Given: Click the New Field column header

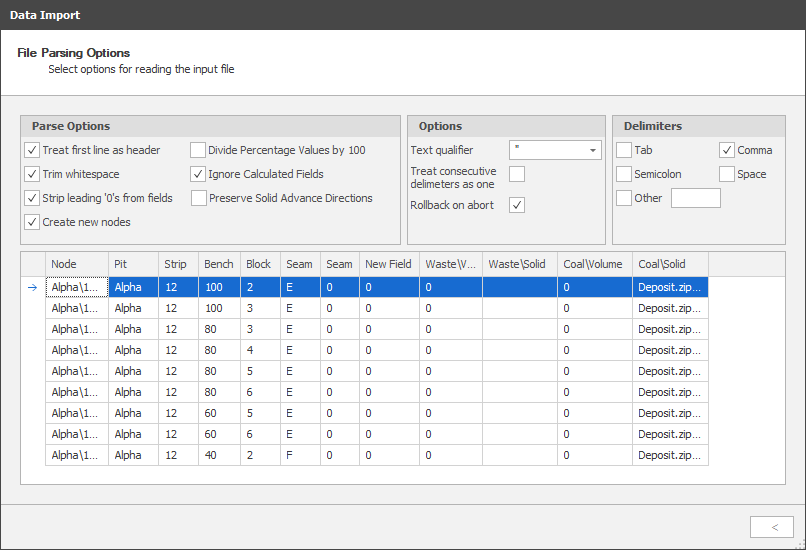Looking at the screenshot, I should 388,264.
